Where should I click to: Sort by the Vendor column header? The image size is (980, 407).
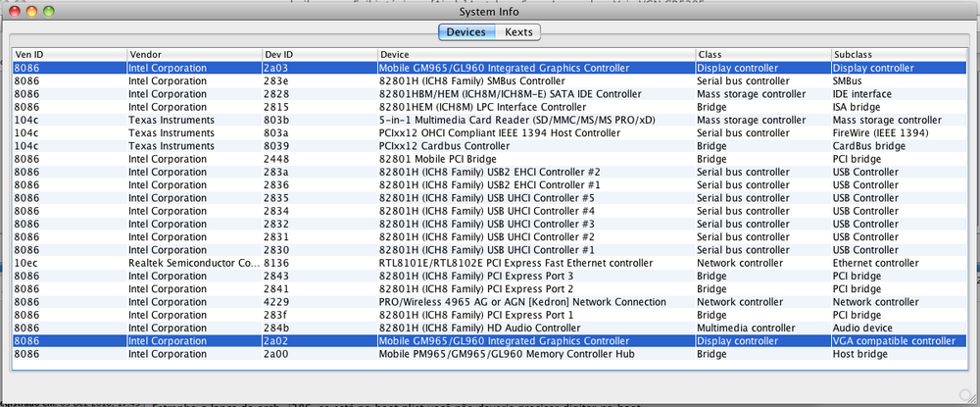pyautogui.click(x=193, y=55)
